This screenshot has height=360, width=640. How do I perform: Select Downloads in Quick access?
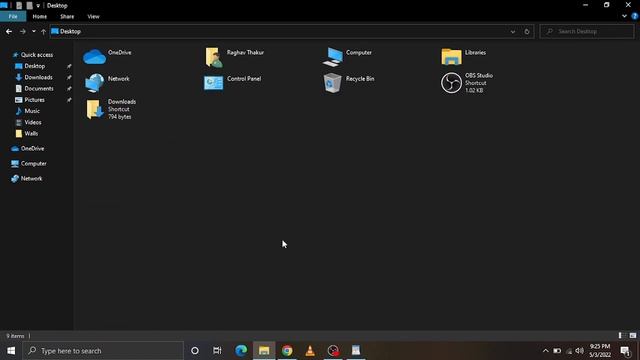(x=38, y=77)
